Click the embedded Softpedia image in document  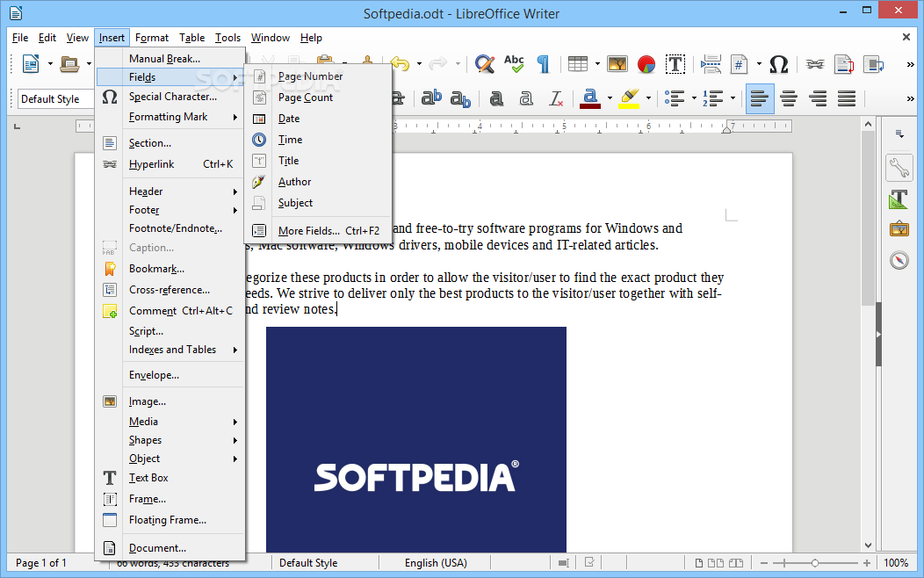415,439
